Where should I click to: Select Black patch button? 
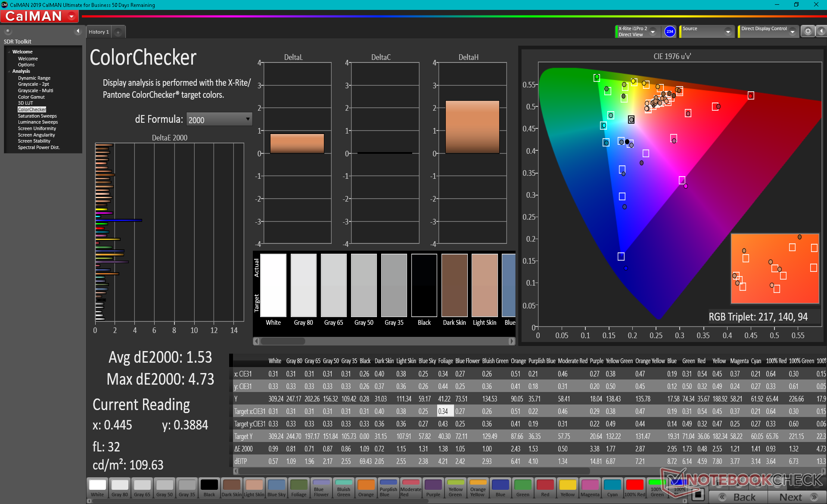209,488
